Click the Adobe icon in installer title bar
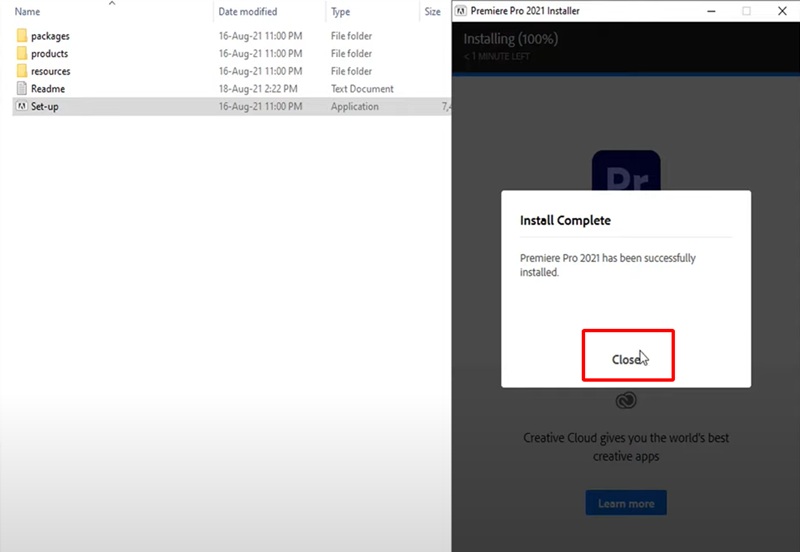Image resolution: width=800 pixels, height=552 pixels. tap(461, 11)
